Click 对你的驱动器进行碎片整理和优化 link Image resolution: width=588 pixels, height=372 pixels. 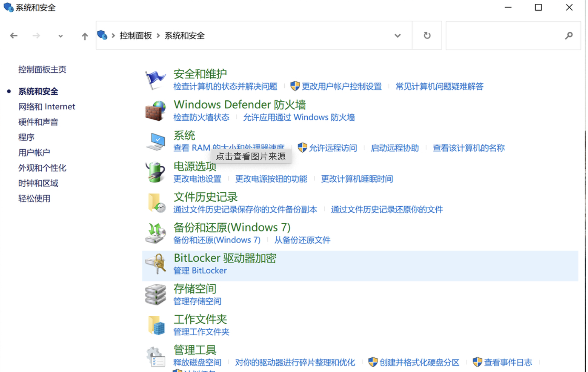295,363
